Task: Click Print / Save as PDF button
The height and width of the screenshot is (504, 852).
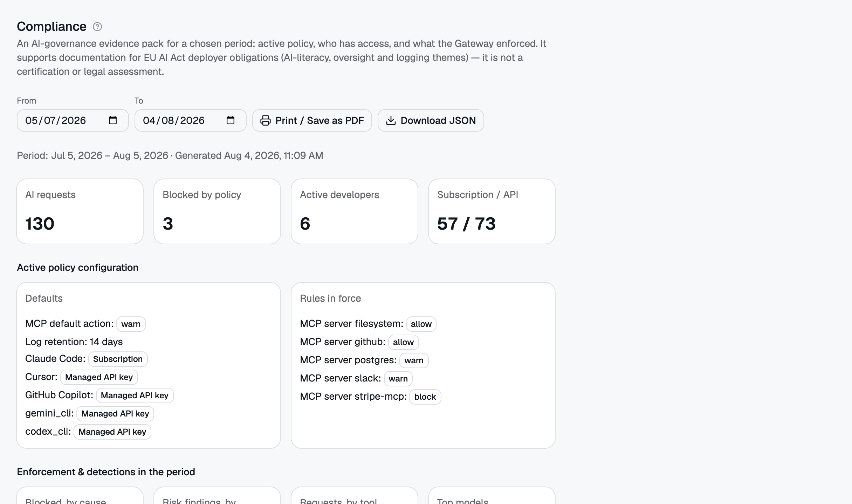Action: [x=312, y=120]
